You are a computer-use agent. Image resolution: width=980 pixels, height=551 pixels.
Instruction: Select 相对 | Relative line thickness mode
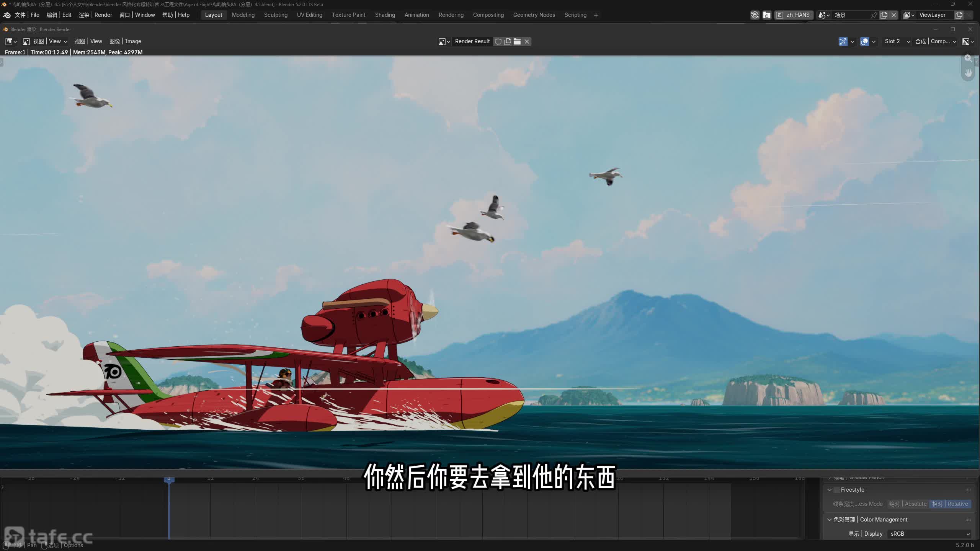[950, 504]
